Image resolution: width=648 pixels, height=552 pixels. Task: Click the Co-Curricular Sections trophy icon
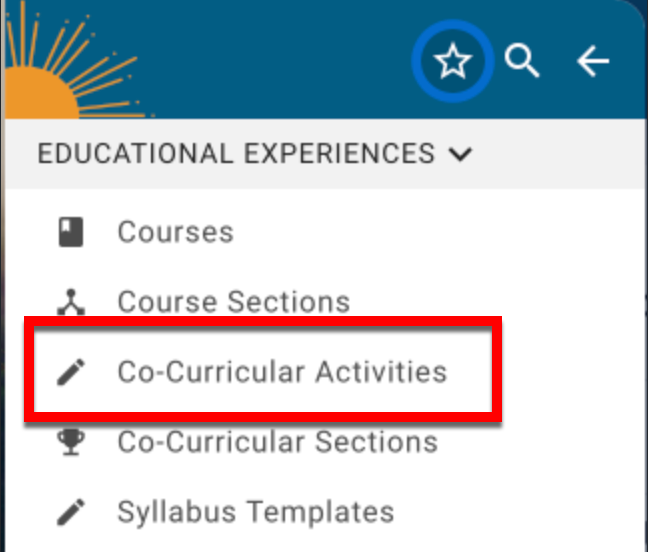point(70,443)
